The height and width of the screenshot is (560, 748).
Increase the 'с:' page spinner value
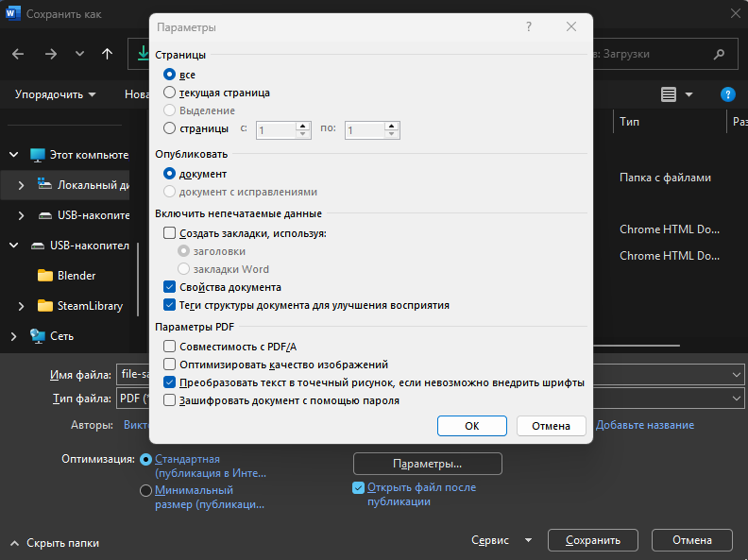[302, 126]
